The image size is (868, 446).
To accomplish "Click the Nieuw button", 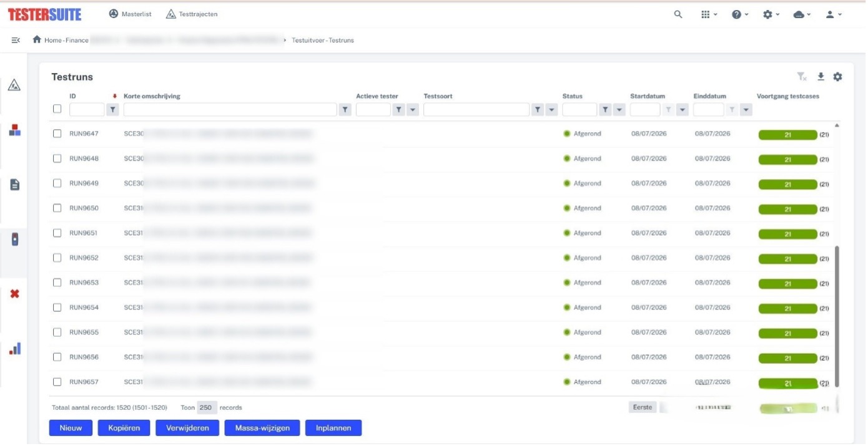I will coord(71,428).
